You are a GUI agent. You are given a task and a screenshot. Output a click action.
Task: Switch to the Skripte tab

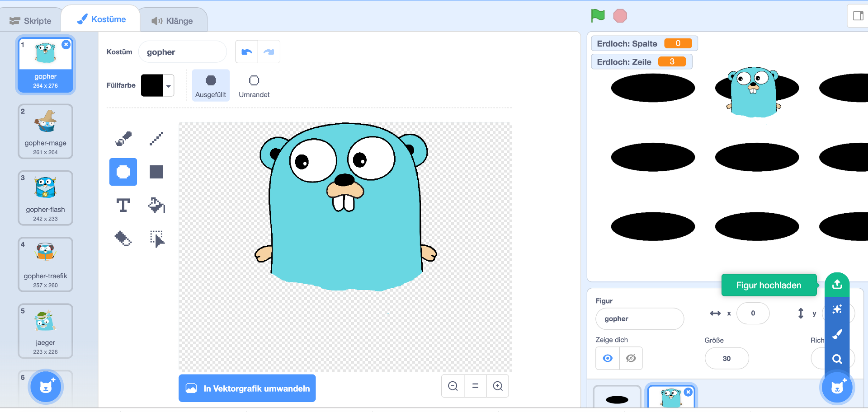[x=31, y=21]
